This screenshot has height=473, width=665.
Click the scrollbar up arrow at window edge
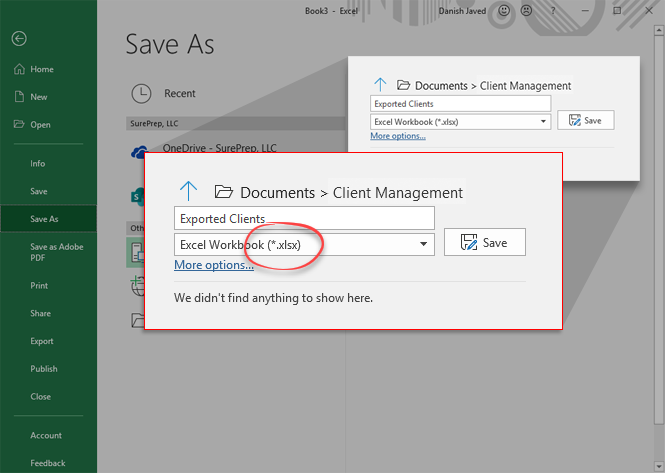click(659, 31)
